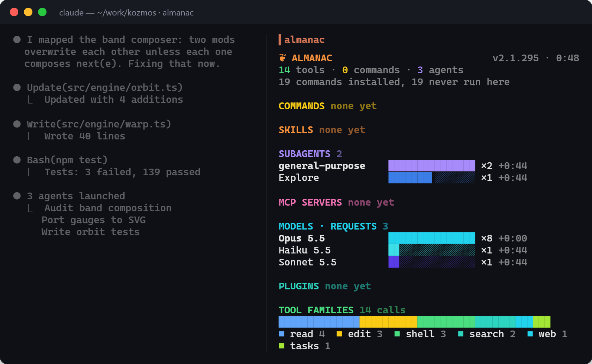Screen dimensions: 592x364
Task: Click the Opus 5.5 '×8' count
Action: pyautogui.click(x=487, y=238)
